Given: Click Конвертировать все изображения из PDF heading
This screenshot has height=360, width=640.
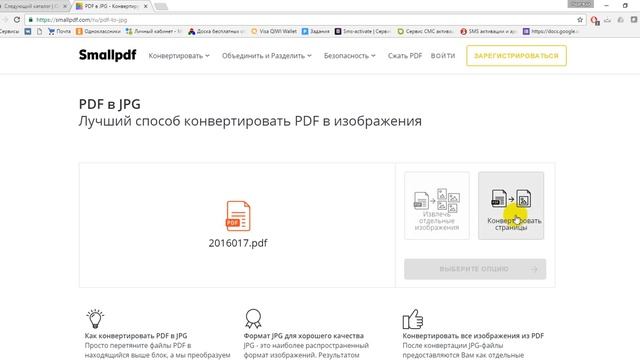Looking at the screenshot, I should [473, 336].
